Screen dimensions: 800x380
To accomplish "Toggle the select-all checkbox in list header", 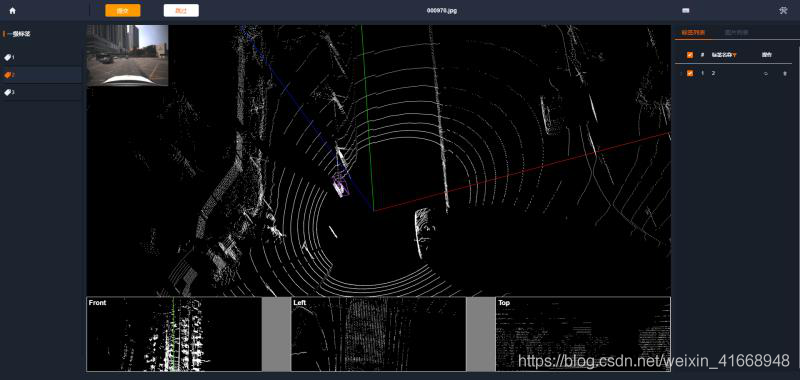I will coord(690,55).
